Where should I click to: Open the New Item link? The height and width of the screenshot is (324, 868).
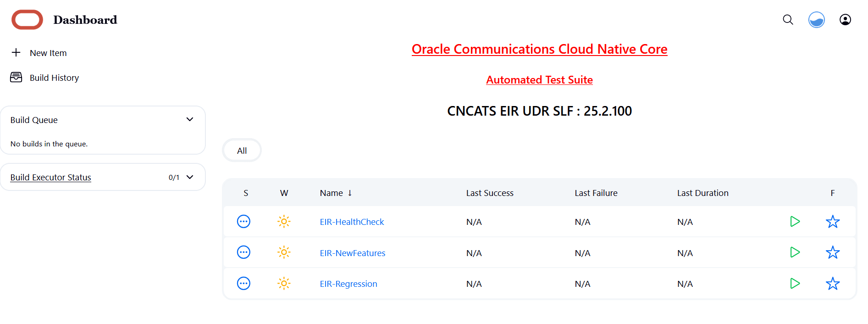pos(48,53)
